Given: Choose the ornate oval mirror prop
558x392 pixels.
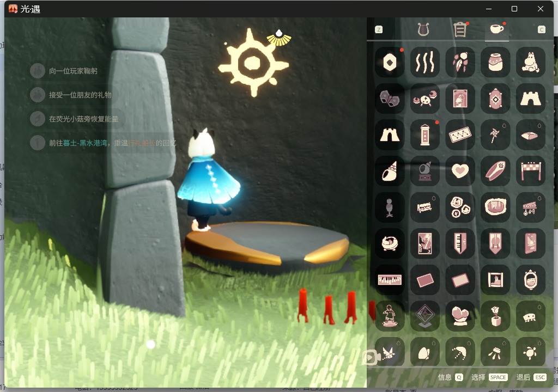Looking at the screenshot, I should pyautogui.click(x=531, y=280).
